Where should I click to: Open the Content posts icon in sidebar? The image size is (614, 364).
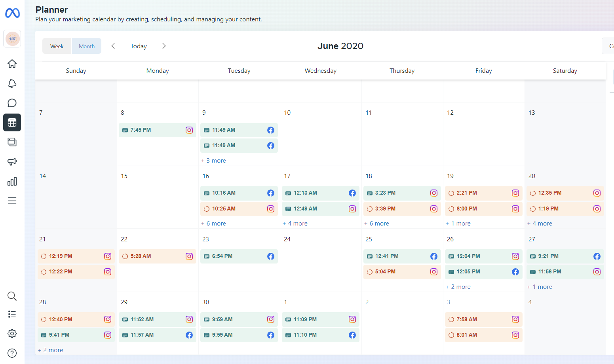click(12, 142)
